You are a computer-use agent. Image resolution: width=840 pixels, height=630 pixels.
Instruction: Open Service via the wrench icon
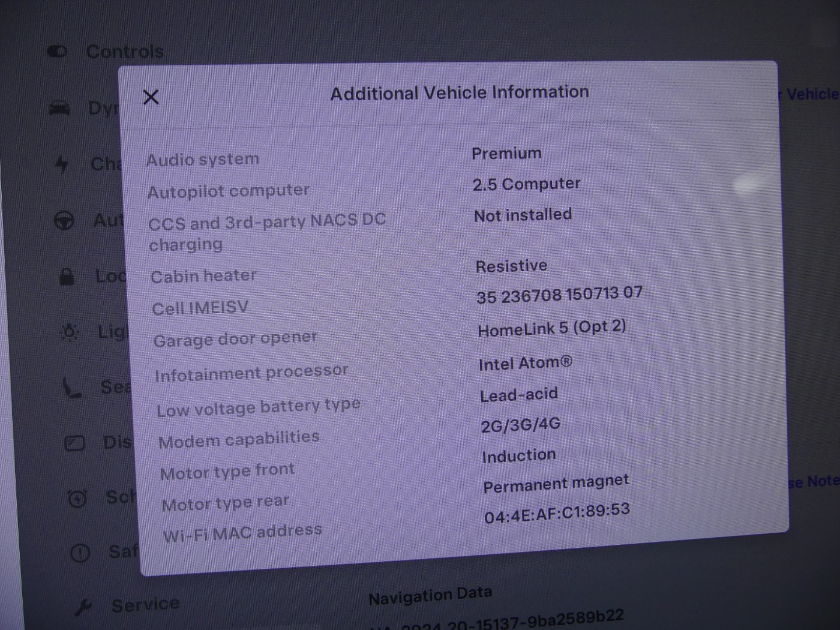83,607
